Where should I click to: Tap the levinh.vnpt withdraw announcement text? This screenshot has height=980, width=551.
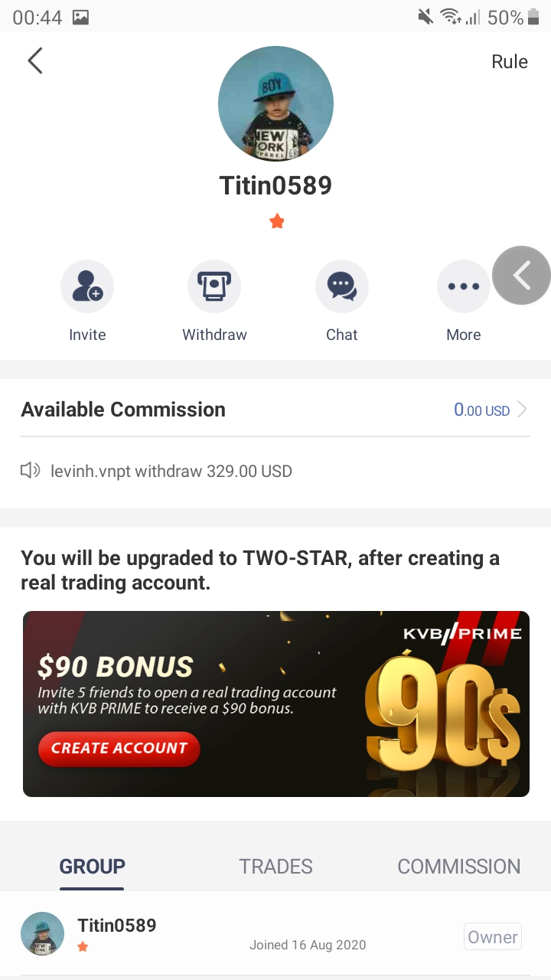tap(171, 471)
